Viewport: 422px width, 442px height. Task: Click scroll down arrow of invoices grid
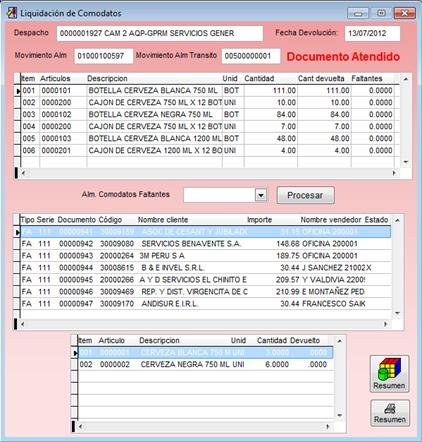pos(397,313)
